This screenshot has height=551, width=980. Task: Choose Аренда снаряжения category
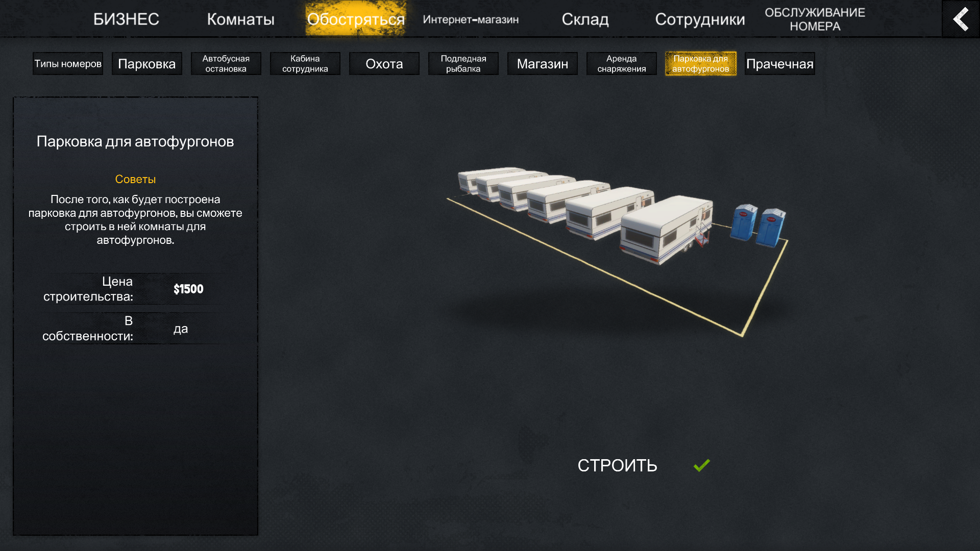click(x=622, y=64)
